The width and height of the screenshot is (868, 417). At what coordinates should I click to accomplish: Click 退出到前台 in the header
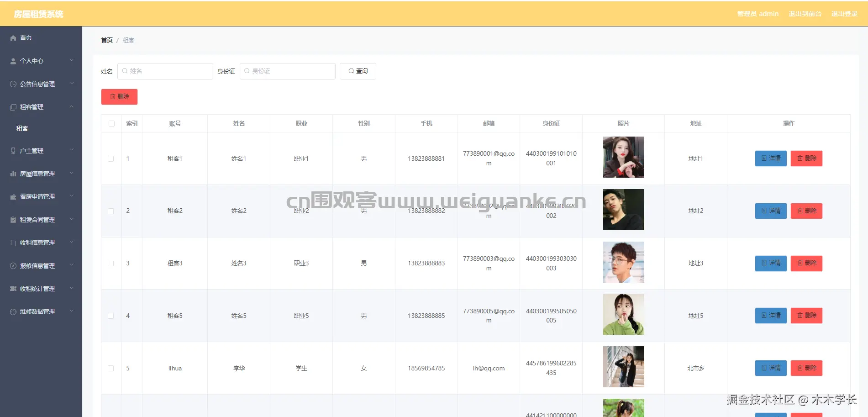pos(805,14)
